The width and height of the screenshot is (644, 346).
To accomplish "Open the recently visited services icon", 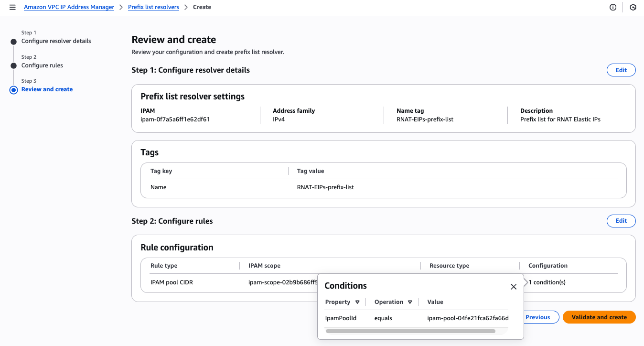I will [x=633, y=7].
